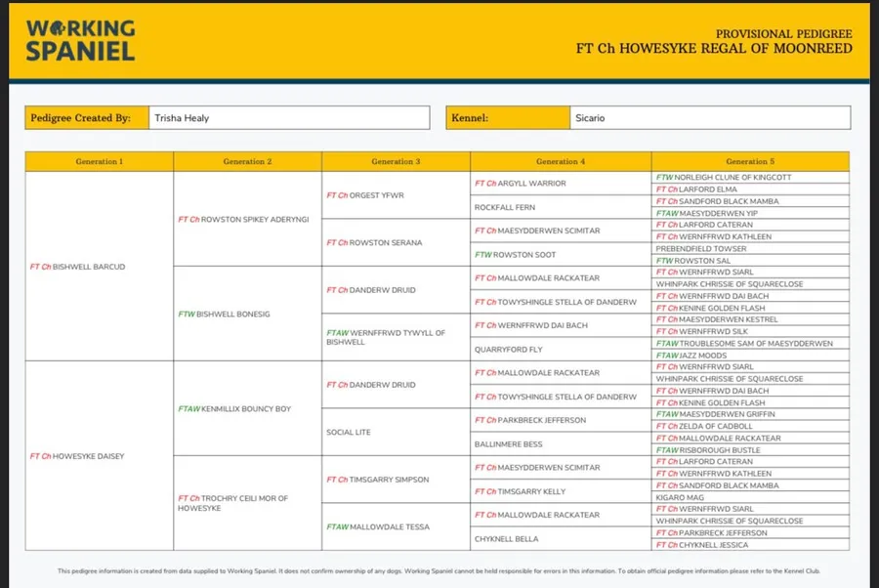
Task: Click the FT Ch Howesyke Regal of Moonreed title
Action: [714, 49]
